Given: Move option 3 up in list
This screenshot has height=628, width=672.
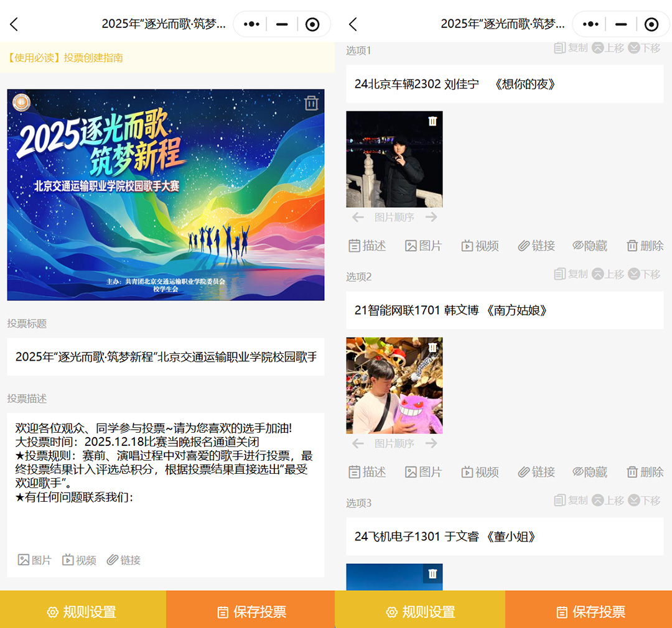Looking at the screenshot, I should coord(607,501).
